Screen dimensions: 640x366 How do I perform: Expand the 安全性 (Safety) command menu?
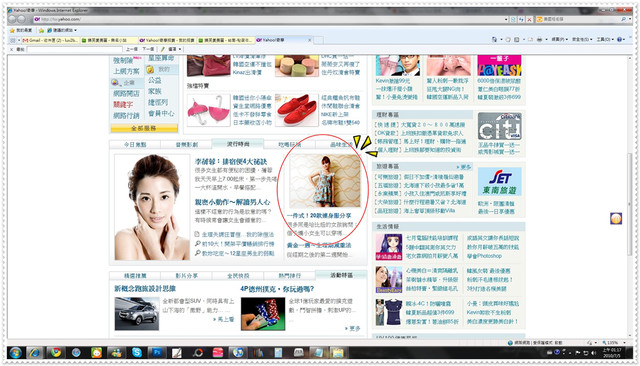582,40
